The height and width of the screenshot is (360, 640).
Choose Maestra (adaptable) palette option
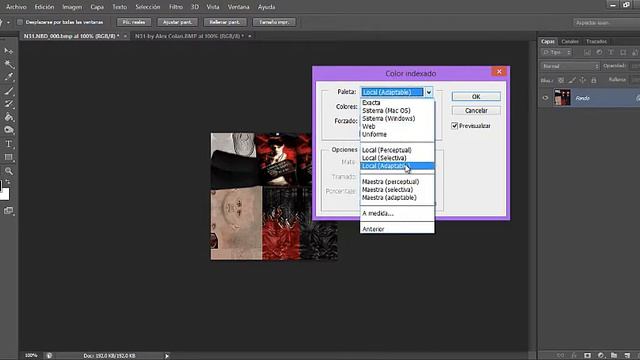389,198
